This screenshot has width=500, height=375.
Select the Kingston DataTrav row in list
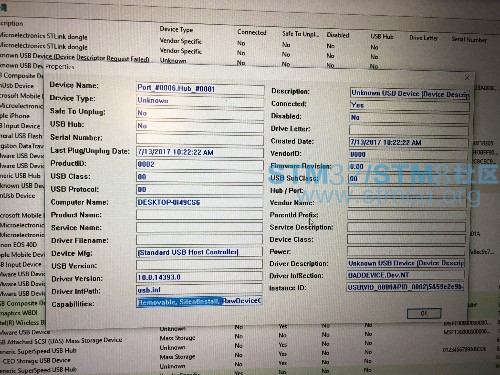[x=22, y=146]
